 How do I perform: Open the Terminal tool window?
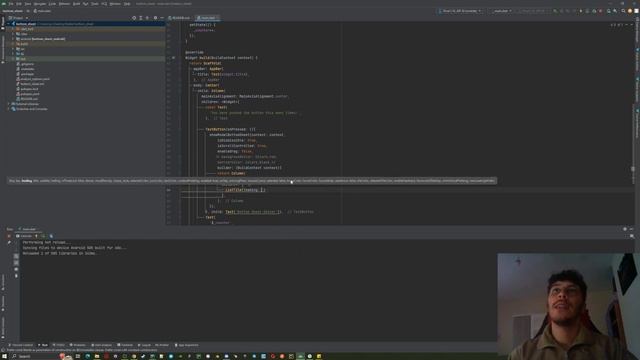[125, 345]
